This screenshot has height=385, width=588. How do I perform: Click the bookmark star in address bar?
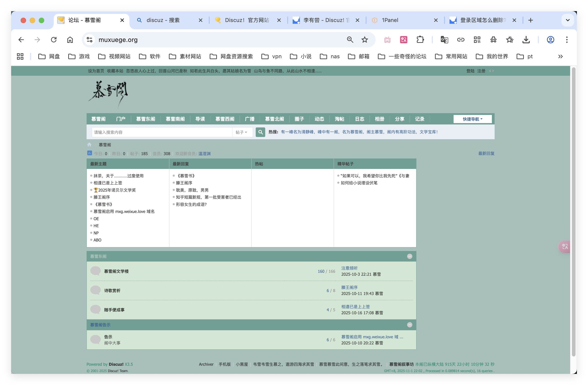tap(364, 40)
